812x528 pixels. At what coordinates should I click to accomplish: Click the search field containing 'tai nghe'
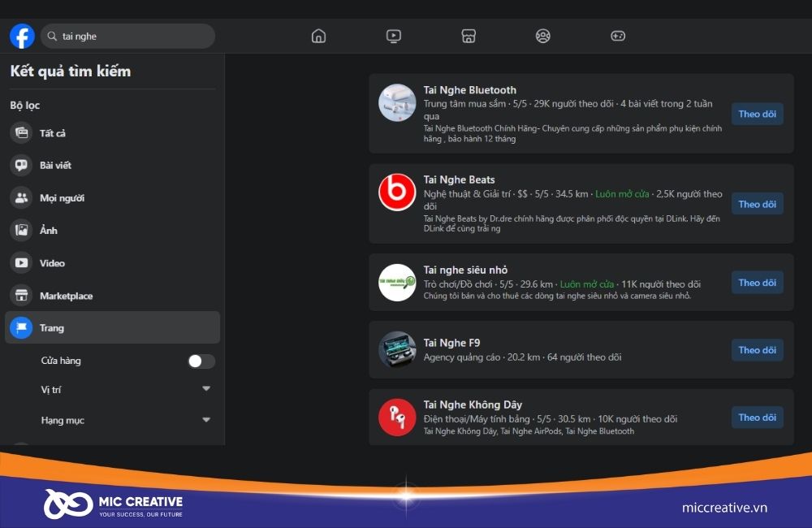click(x=128, y=37)
